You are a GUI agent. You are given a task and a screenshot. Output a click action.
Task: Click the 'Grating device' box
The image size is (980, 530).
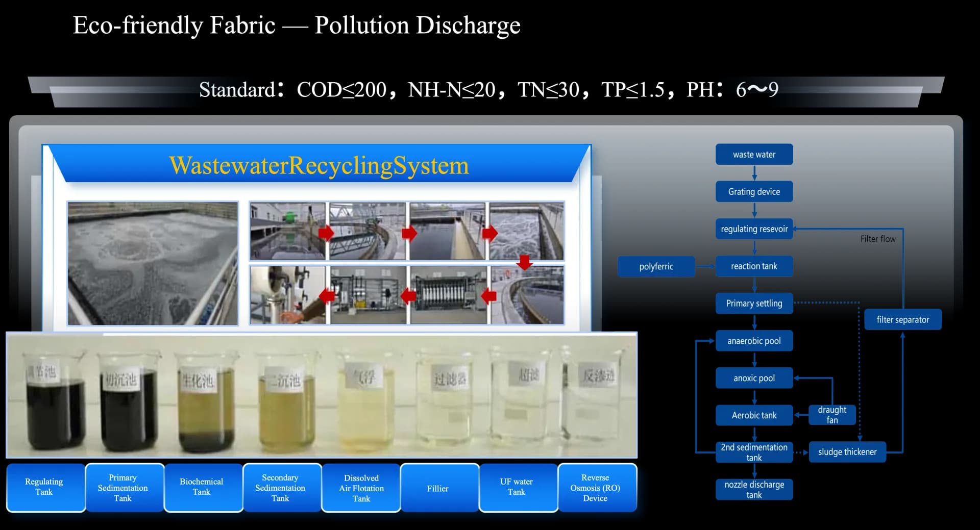click(x=754, y=191)
